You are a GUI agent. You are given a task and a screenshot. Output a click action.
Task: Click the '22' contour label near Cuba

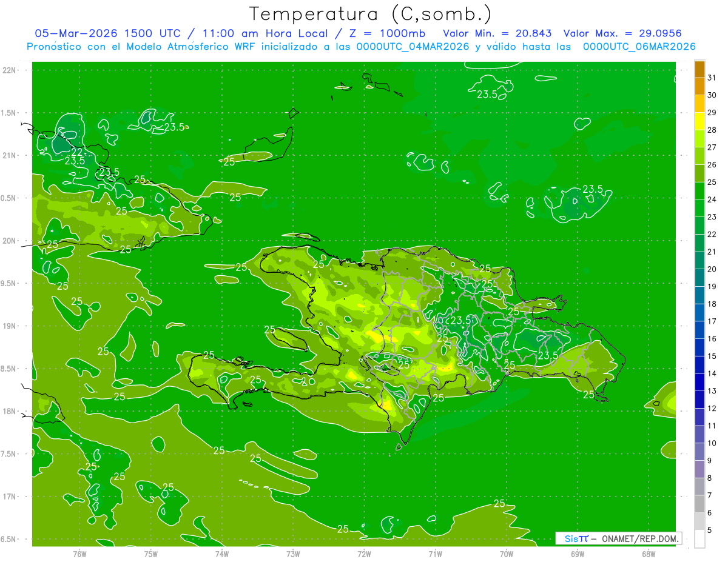(x=77, y=152)
